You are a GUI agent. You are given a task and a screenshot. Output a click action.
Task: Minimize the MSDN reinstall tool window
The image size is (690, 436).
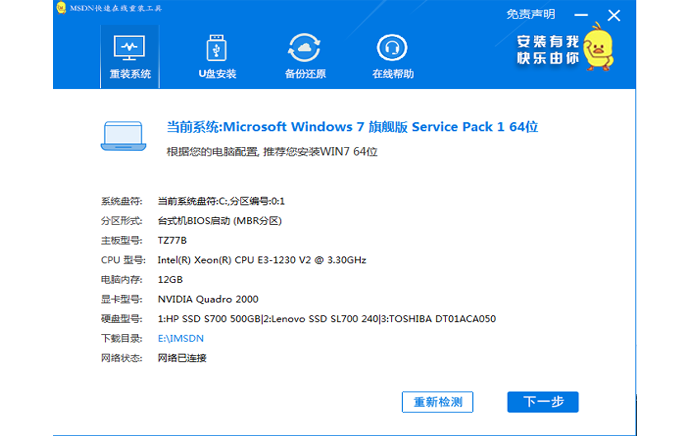(x=581, y=15)
